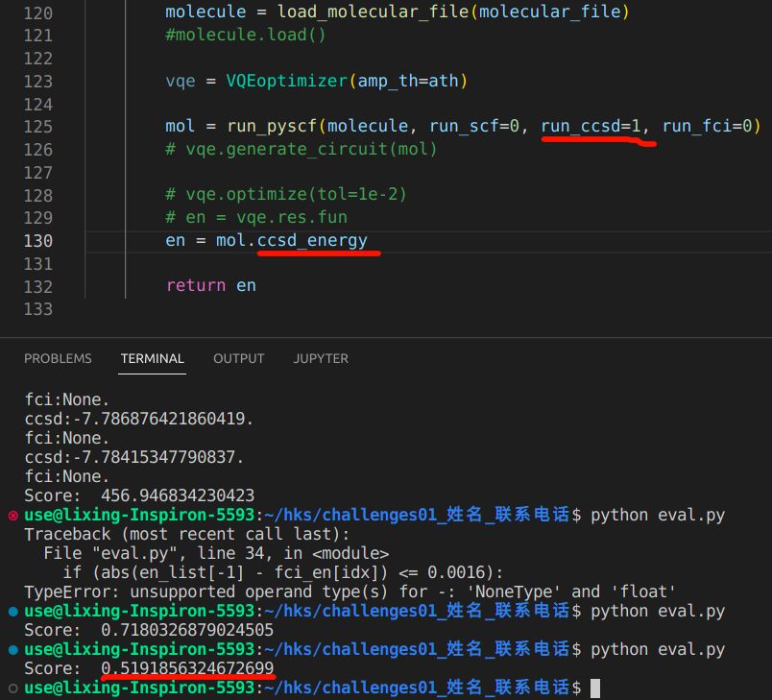Click the VQEoptimizer class name
This screenshot has width=772, height=700.
pyautogui.click(x=288, y=82)
